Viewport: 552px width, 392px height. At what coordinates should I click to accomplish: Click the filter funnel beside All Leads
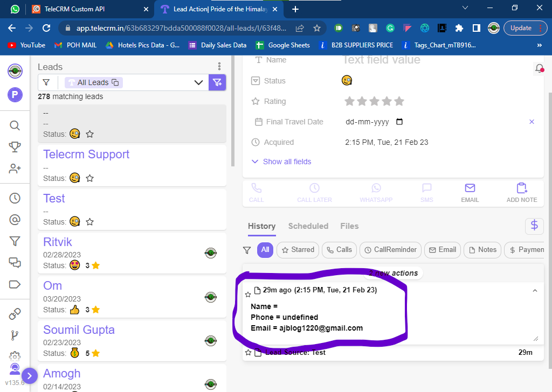(46, 82)
